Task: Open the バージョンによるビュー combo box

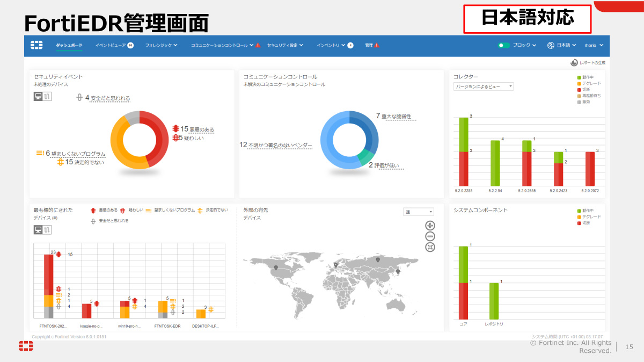Action: 484,86
